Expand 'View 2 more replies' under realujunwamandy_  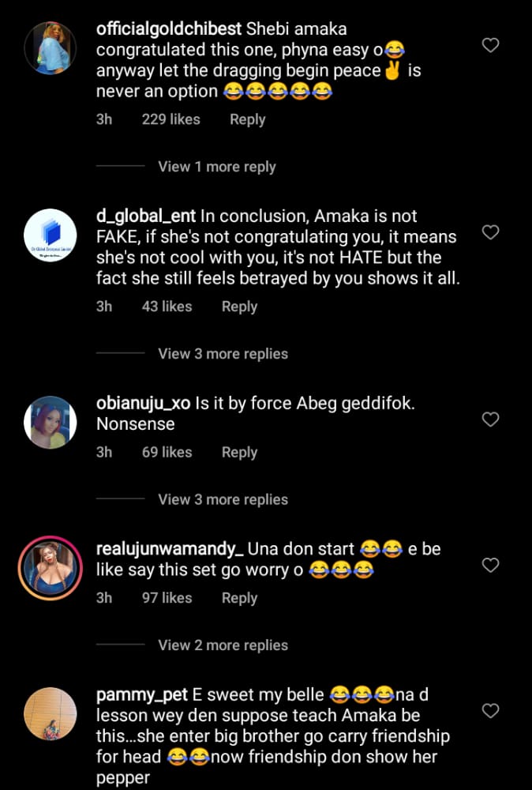tap(223, 645)
